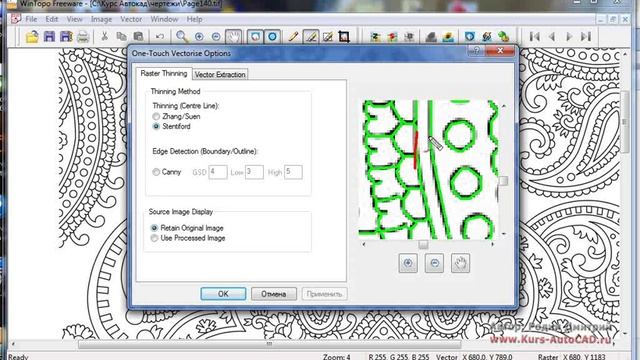Zoom out the dialog preview
Viewport: 640px width, 360px height.
coord(434,263)
